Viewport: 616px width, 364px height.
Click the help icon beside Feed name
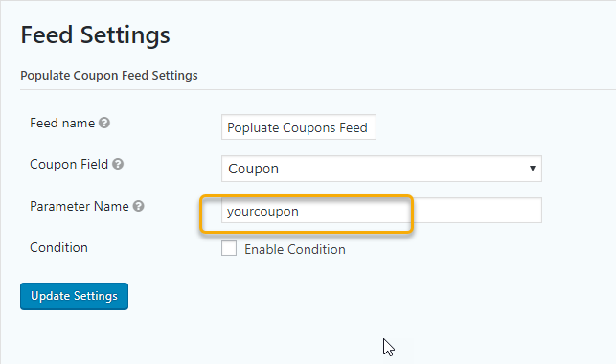tap(104, 123)
